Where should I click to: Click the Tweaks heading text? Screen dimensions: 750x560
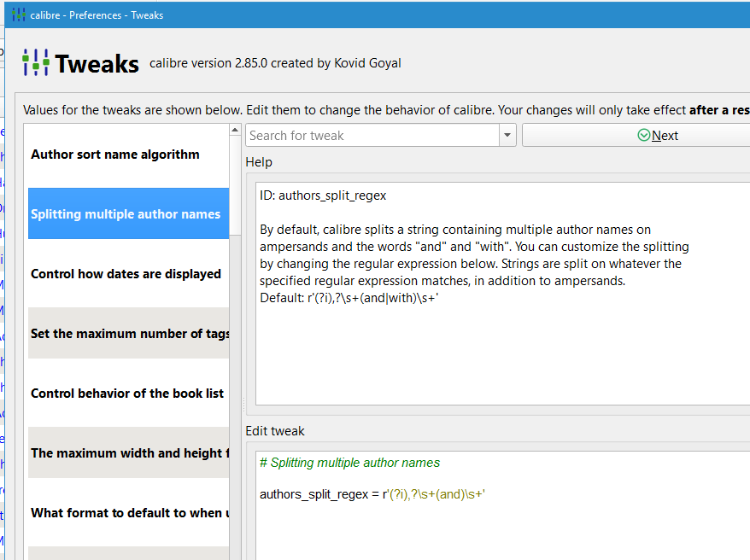[x=97, y=63]
